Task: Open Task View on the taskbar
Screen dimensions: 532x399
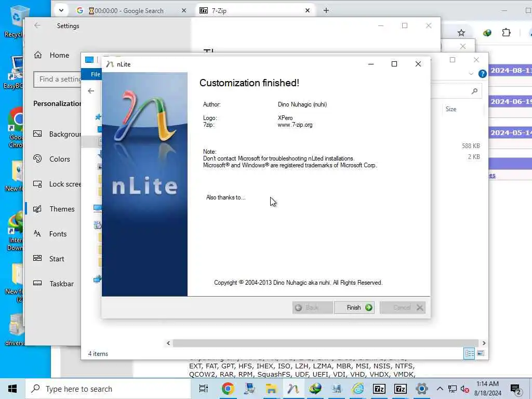Action: click(204, 389)
